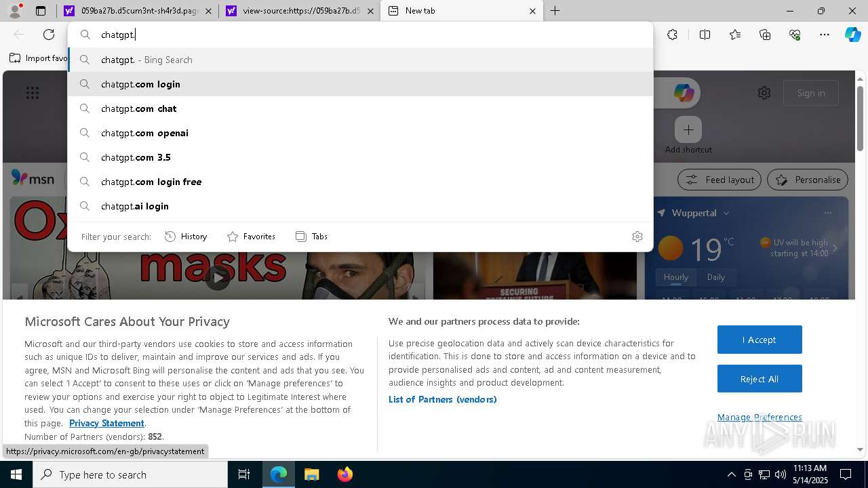This screenshot has height=488, width=868.
Task: Expand the Wuppertal location dropdown
Action: [726, 213]
